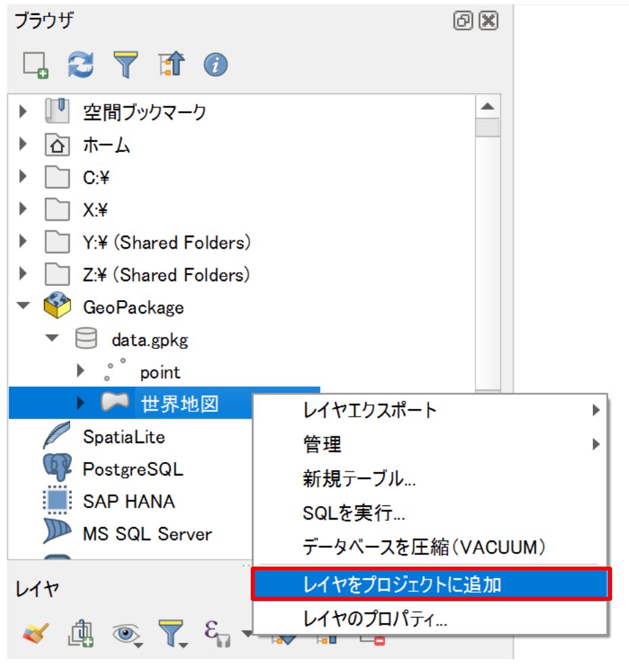629x672 pixels.
Task: Click the Add Group icon in the Layers toolbar
Action: (81, 633)
